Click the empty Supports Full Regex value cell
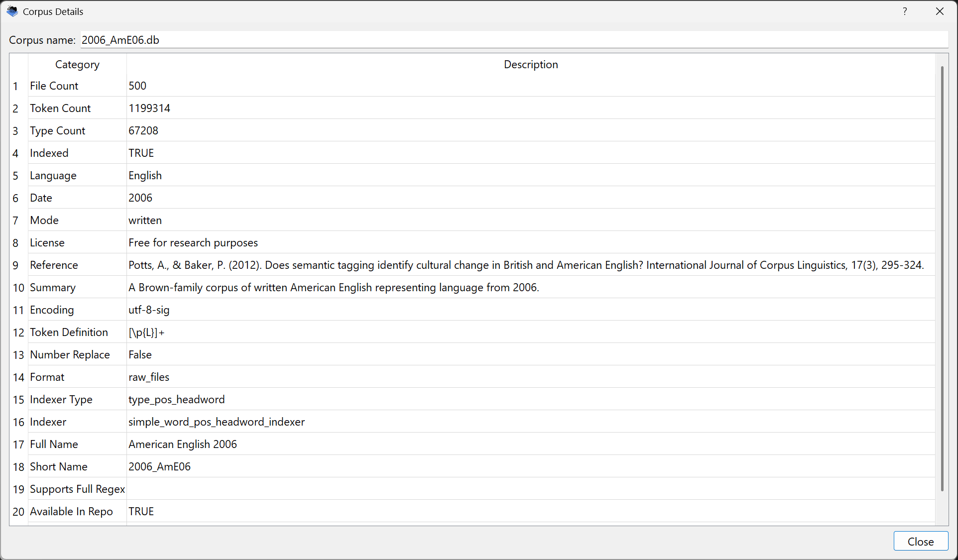Image resolution: width=958 pixels, height=560 pixels. (530, 489)
